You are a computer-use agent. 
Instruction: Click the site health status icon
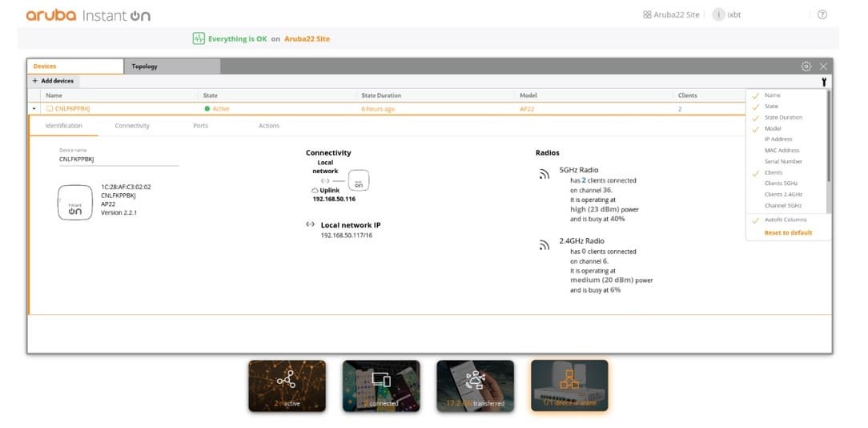tap(199, 38)
